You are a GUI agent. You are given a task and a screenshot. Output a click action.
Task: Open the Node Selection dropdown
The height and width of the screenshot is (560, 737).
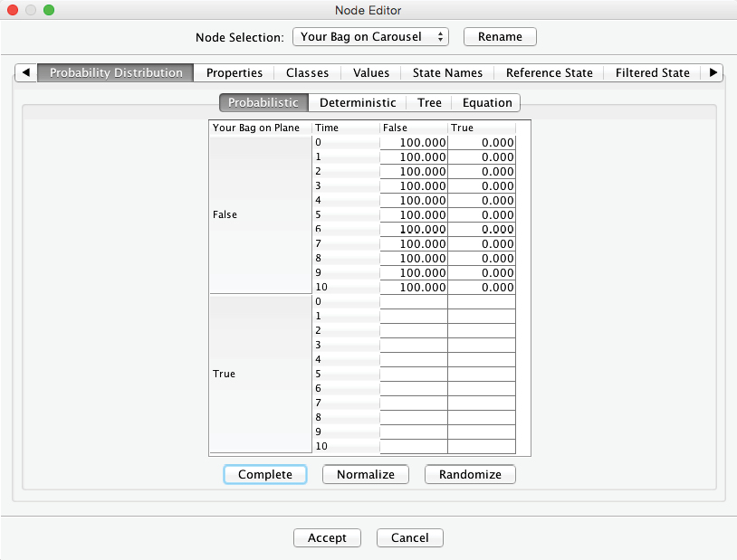pos(370,37)
